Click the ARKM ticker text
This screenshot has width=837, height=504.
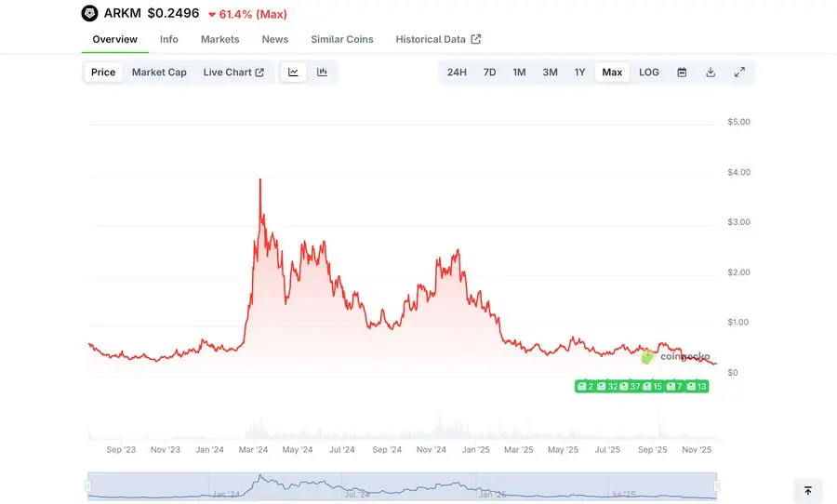(x=122, y=13)
